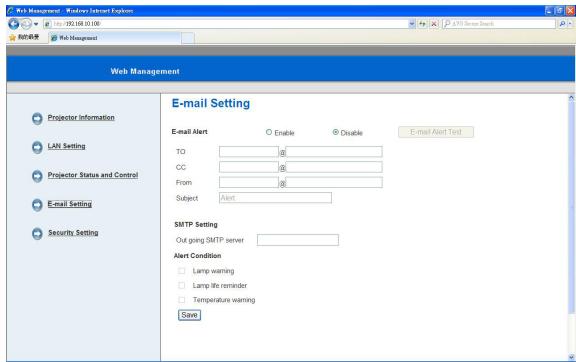The width and height of the screenshot is (576, 362).
Task: Open a new blank browser tab
Action: [188, 38]
